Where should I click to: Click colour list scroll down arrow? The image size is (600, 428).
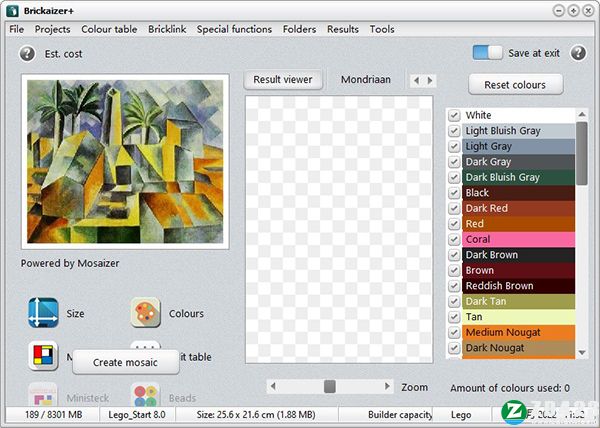point(582,353)
